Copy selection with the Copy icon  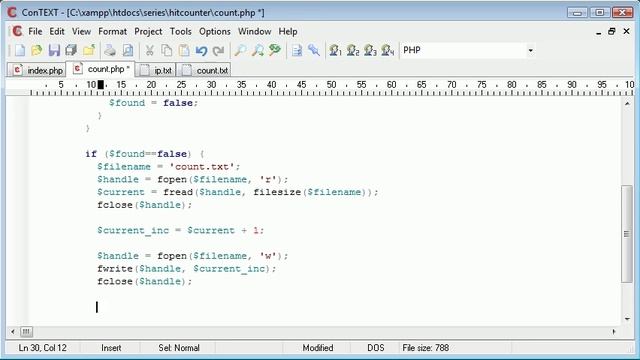click(x=167, y=50)
